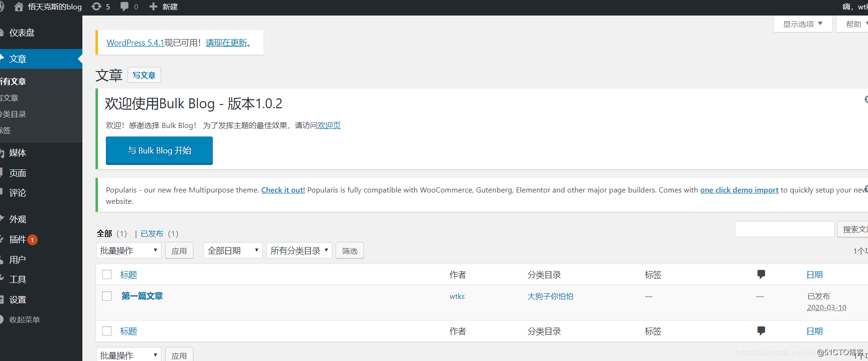Go to 仪表盘 in the sidebar
The width and height of the screenshot is (868, 361).
(22, 32)
